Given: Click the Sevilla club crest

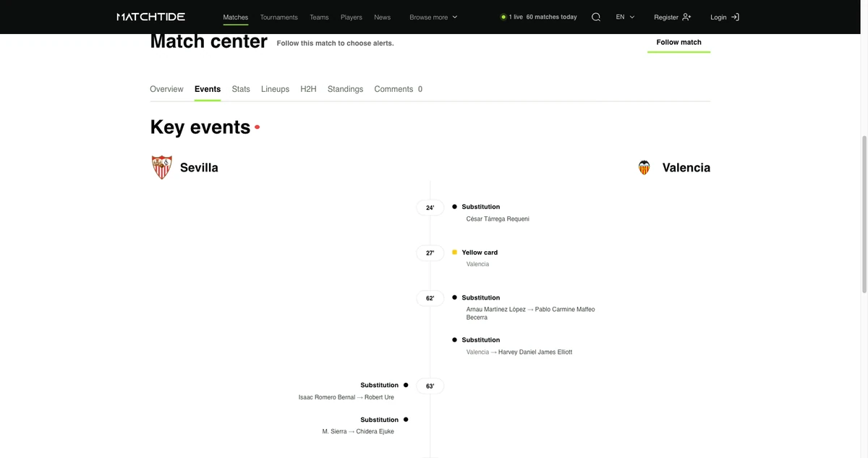Looking at the screenshot, I should (x=162, y=167).
